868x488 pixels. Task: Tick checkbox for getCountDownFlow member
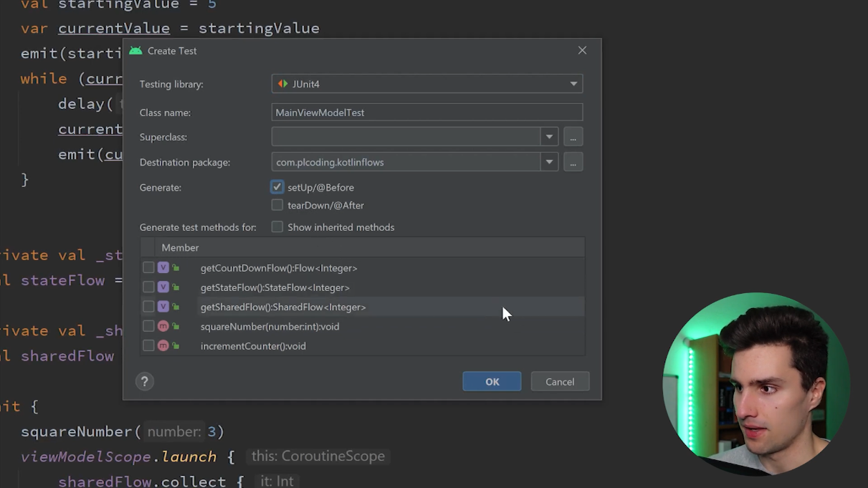(x=148, y=267)
